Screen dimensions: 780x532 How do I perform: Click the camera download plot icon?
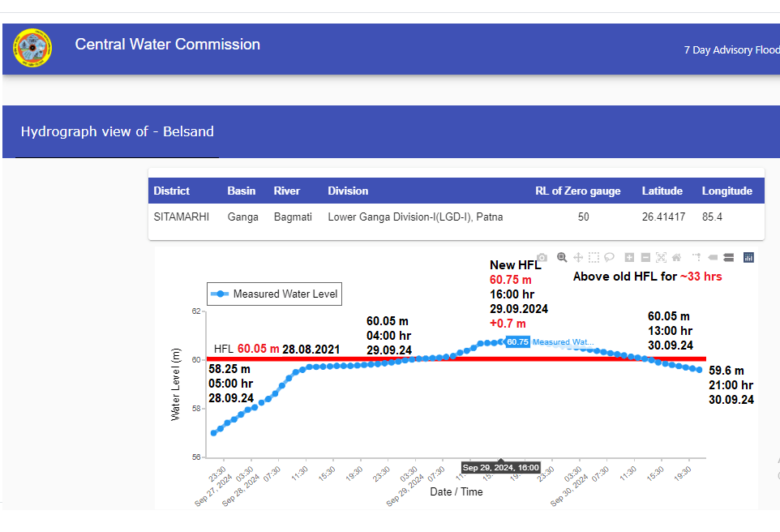542,257
